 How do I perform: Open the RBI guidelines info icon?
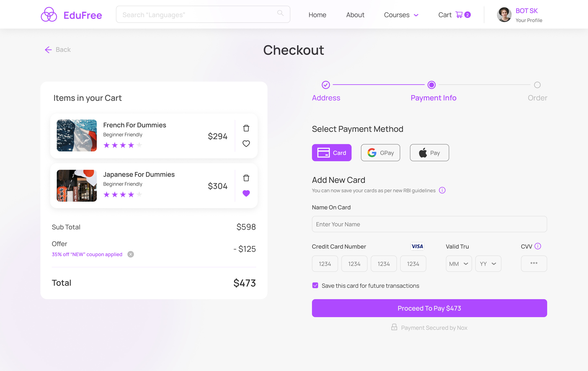(x=442, y=190)
